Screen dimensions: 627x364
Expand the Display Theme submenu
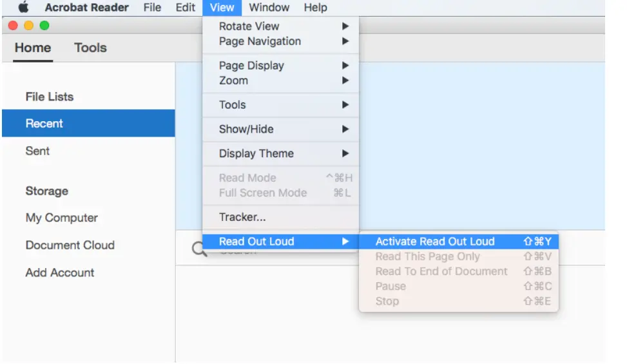click(x=281, y=153)
